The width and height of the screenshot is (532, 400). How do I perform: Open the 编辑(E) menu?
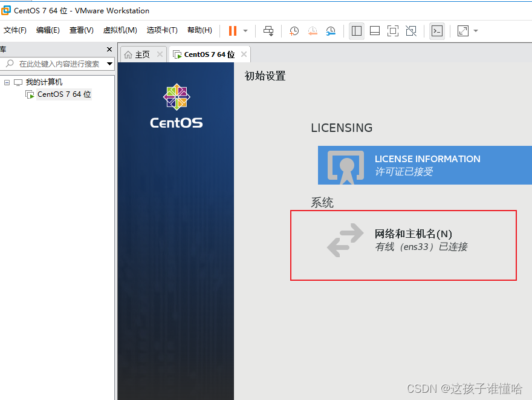(48, 30)
